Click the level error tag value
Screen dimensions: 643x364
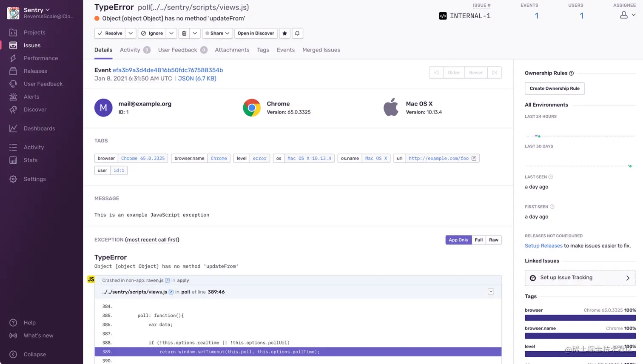[260, 158]
